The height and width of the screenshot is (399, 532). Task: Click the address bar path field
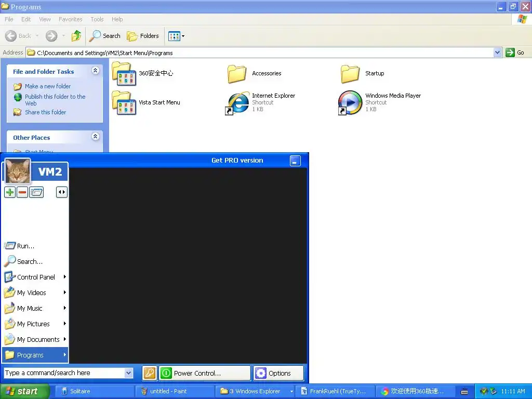pos(260,52)
